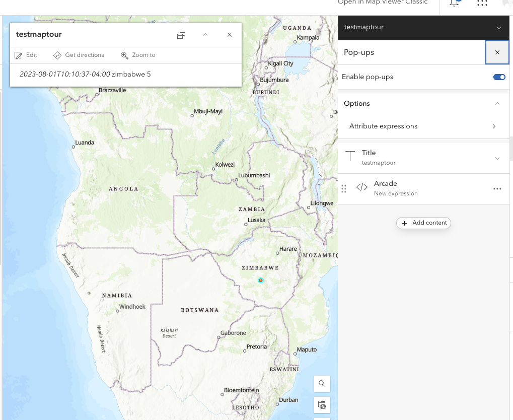Click the feature point in Zimbabwe
The width and height of the screenshot is (513, 420).
261,280
